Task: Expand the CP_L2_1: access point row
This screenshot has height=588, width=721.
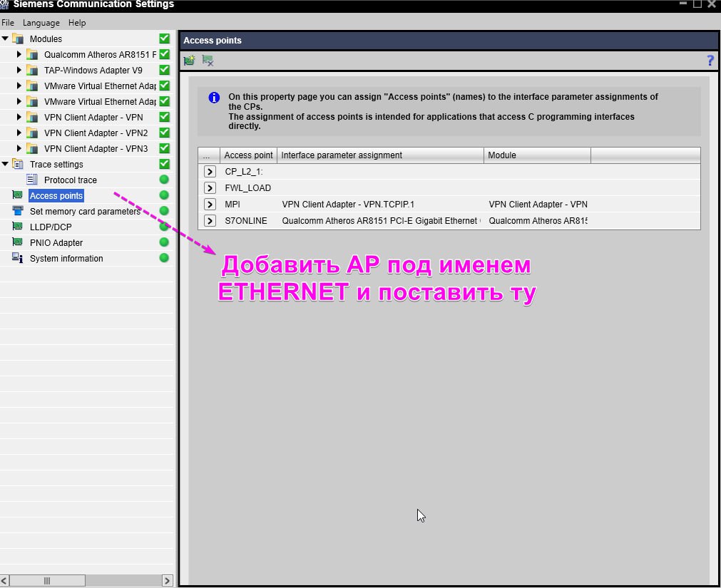Action: click(210, 172)
